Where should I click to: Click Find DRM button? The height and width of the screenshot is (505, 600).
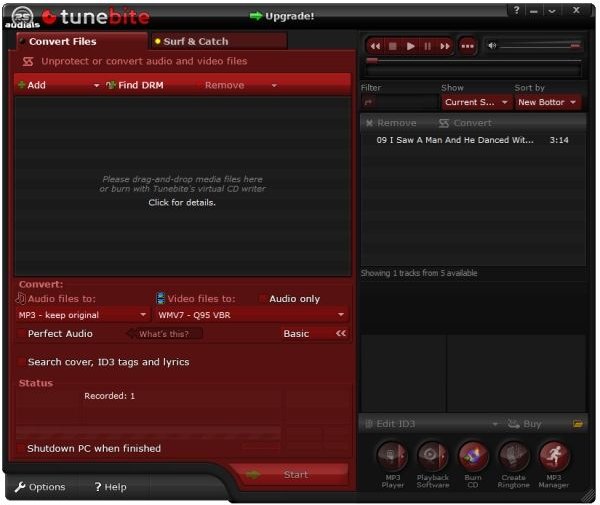pyautogui.click(x=135, y=85)
